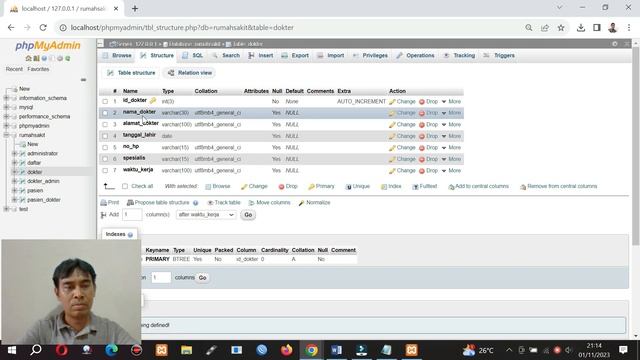This screenshot has height=360, width=640.
Task: Open More dropdown for no_hp row
Action: 451,148
